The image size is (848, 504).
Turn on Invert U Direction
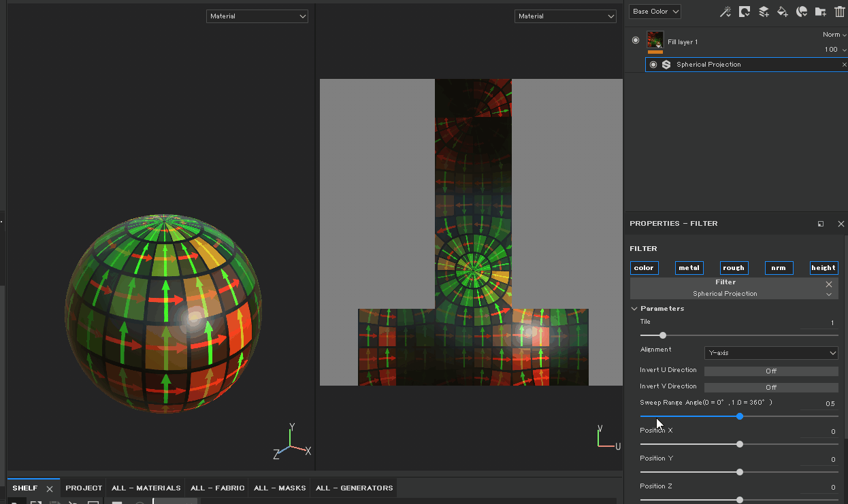click(x=770, y=371)
